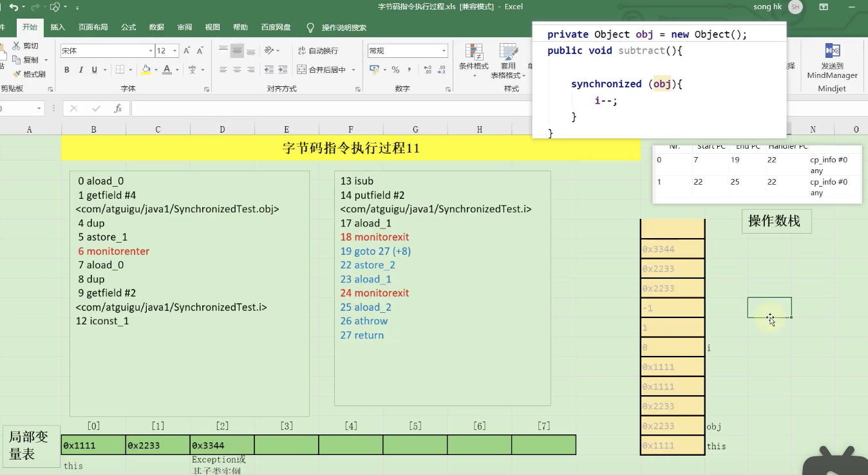Increase font size with larger A icon
868x475 pixels.
coord(187,51)
